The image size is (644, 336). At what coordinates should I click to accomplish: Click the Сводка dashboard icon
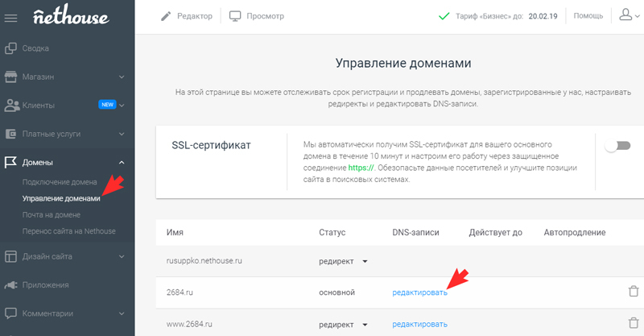pyautogui.click(x=10, y=48)
